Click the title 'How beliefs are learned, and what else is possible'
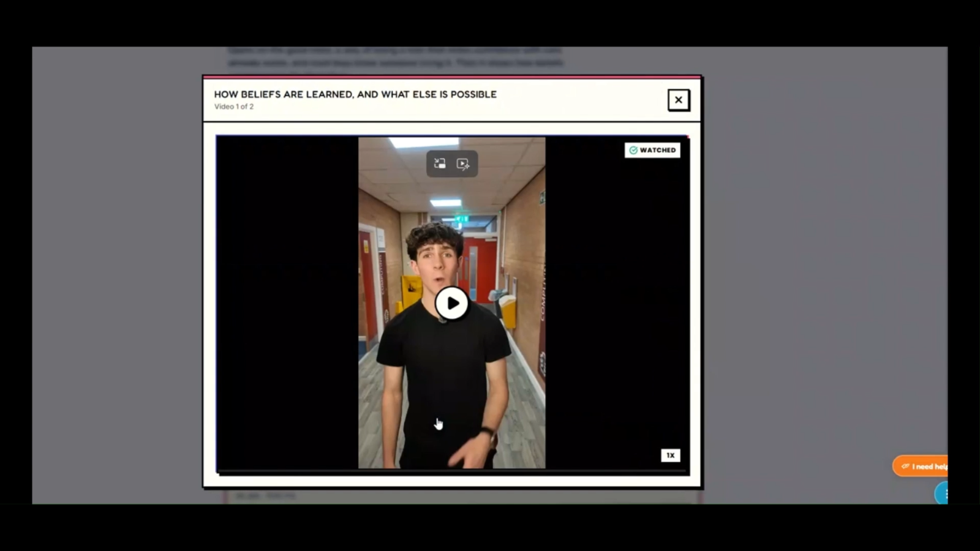 coord(355,94)
